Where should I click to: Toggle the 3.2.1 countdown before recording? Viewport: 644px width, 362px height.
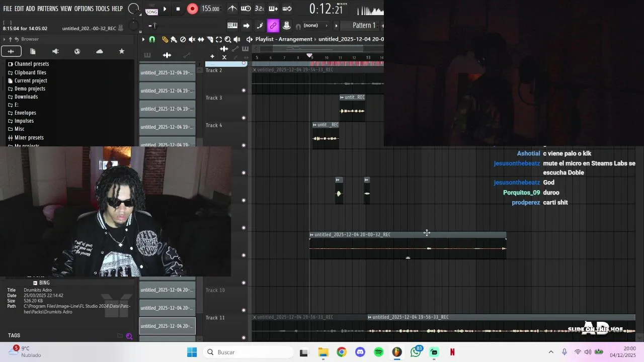point(260,9)
